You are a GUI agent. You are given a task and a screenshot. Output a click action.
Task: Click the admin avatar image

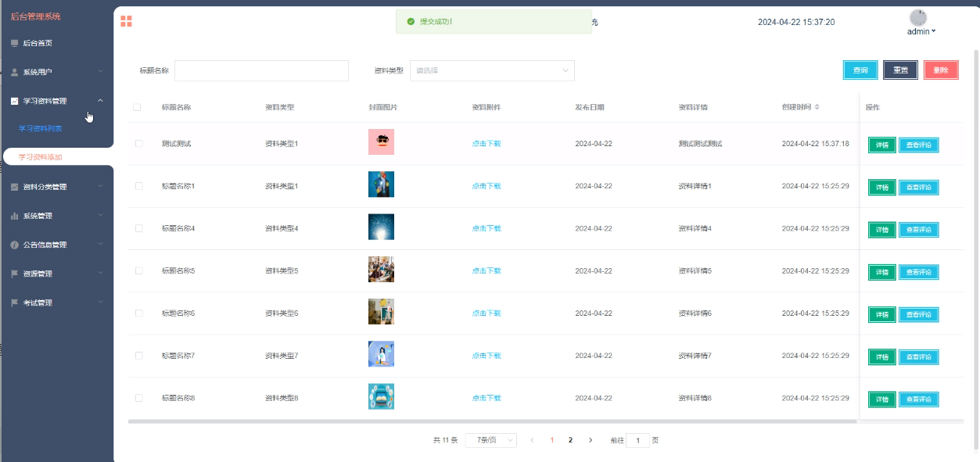[x=918, y=18]
